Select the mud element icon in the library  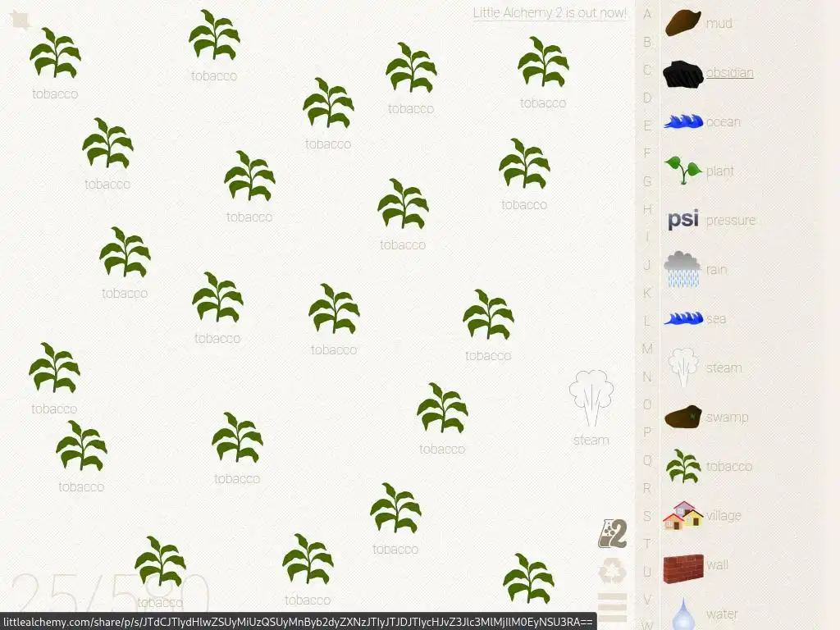click(683, 23)
